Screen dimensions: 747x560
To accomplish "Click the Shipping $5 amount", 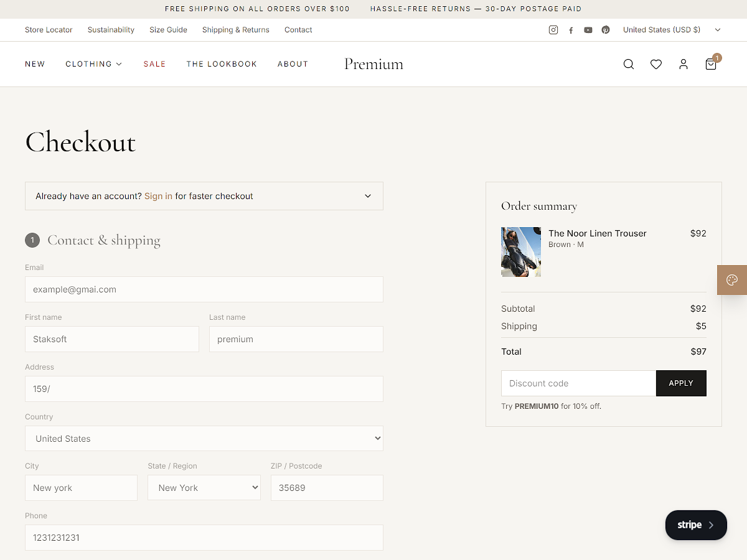I will click(x=701, y=326).
